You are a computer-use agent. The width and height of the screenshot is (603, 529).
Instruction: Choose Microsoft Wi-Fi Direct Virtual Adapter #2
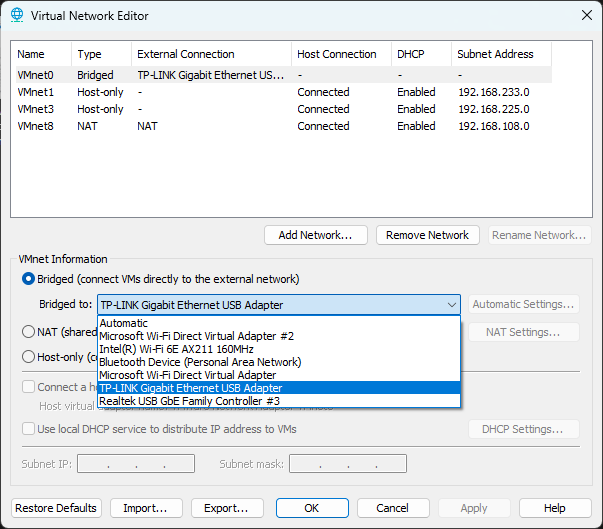click(x=279, y=336)
